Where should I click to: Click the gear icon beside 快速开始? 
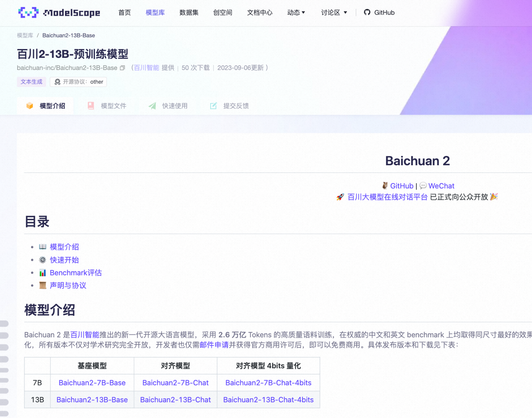42,260
